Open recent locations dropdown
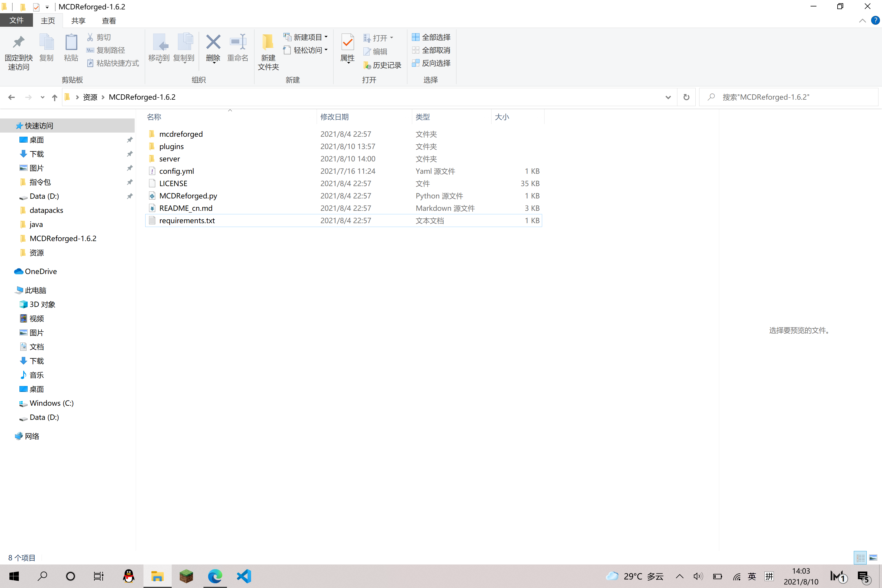The image size is (882, 588). 42,98
